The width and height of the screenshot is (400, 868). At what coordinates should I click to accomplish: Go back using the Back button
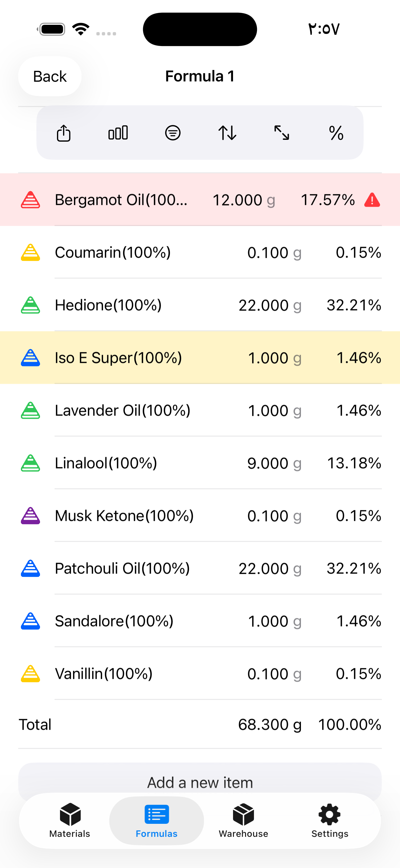(x=50, y=76)
